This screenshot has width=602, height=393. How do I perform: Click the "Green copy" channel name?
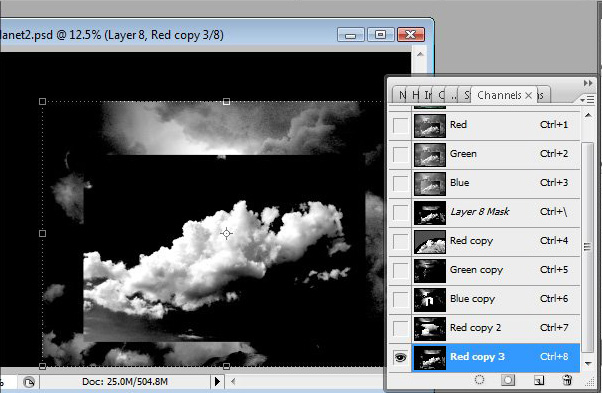[x=476, y=270]
